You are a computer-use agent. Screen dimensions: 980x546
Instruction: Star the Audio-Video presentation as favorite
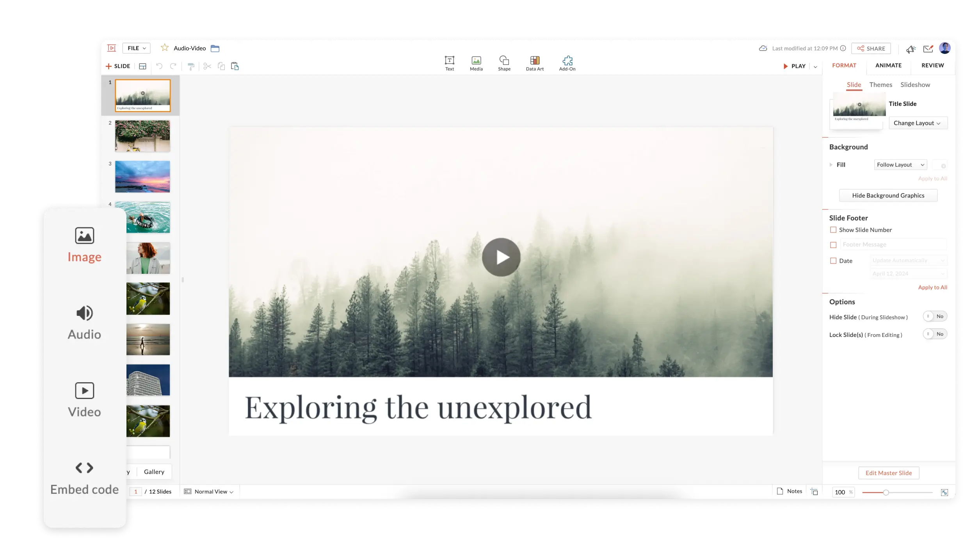click(165, 48)
